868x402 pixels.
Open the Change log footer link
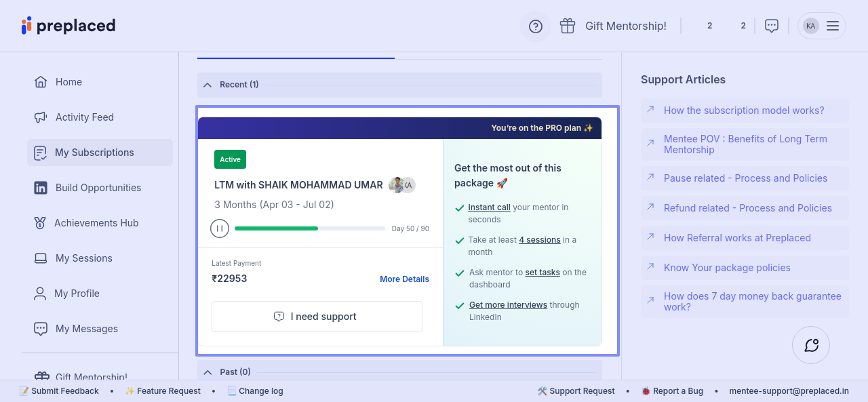click(255, 391)
